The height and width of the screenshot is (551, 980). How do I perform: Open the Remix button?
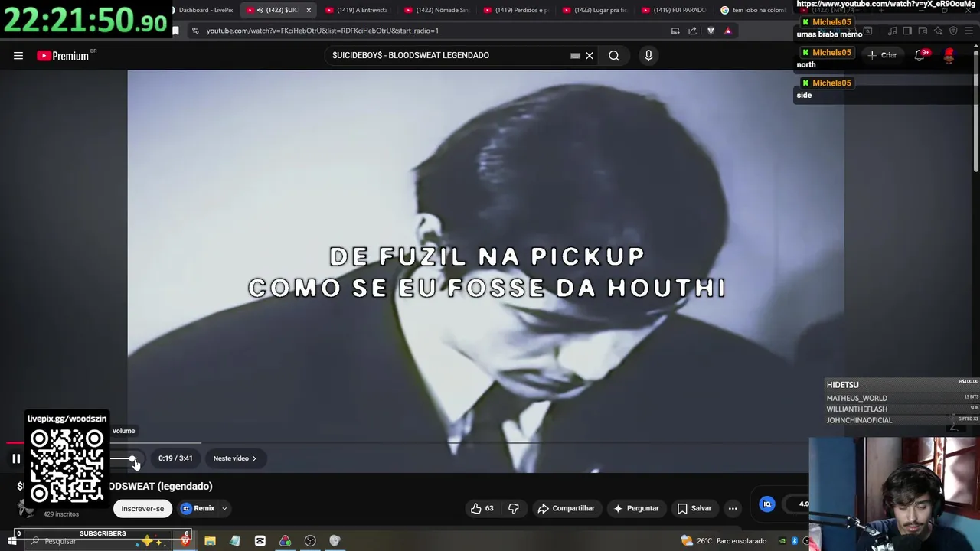point(198,508)
